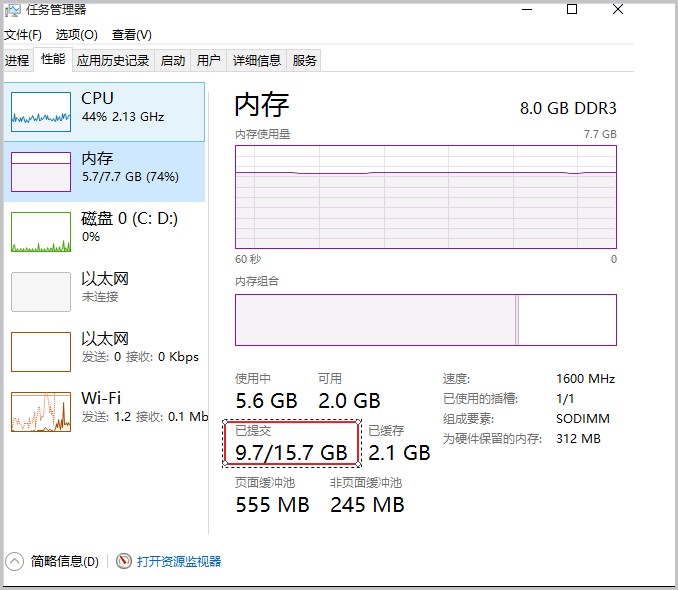Click the 非页面缓冲池 245 MB value
The width and height of the screenshot is (678, 590).
(368, 505)
